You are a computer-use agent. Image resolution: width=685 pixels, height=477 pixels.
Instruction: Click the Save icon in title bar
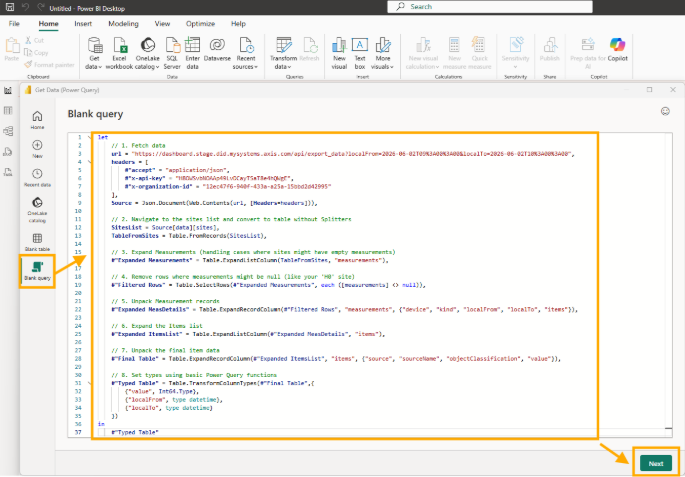10,7
